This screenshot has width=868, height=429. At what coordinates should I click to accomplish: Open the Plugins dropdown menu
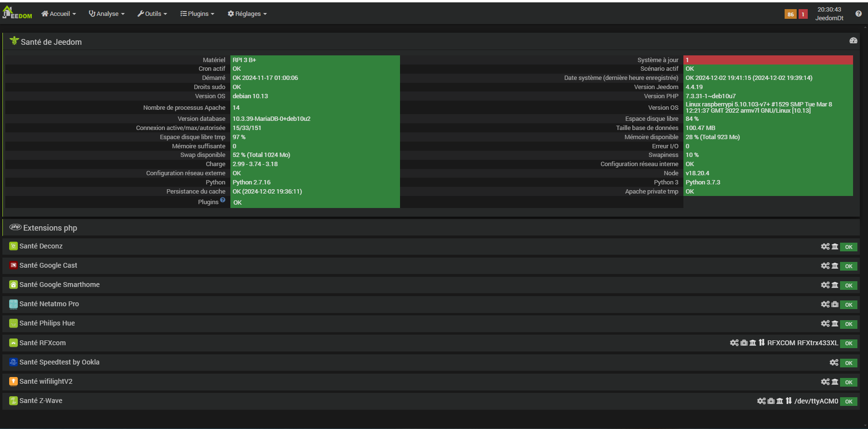coord(197,13)
